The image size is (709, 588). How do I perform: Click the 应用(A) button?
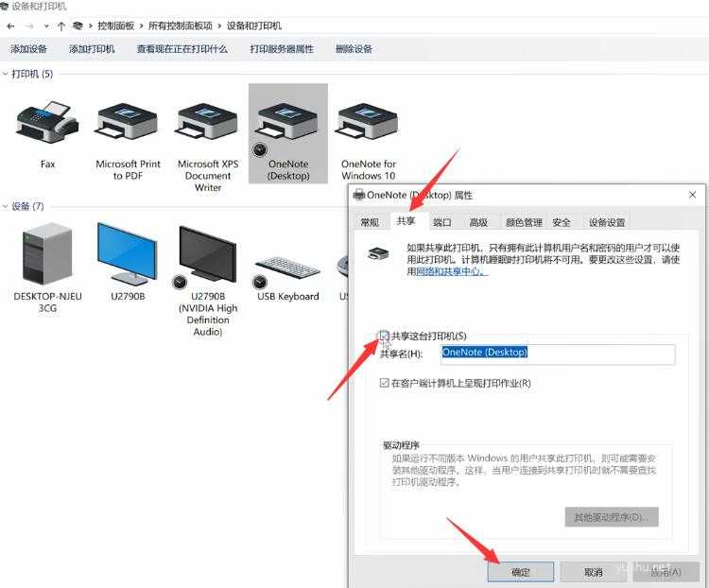(666, 572)
